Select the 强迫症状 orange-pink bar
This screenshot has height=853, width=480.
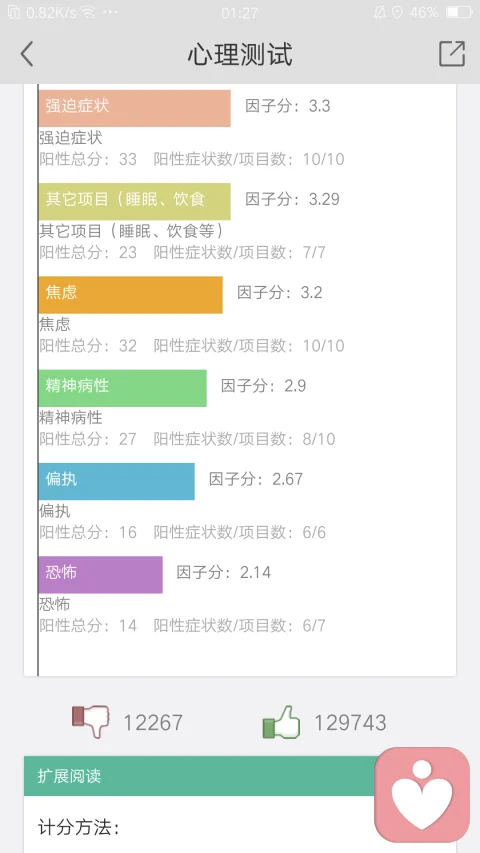tap(134, 108)
